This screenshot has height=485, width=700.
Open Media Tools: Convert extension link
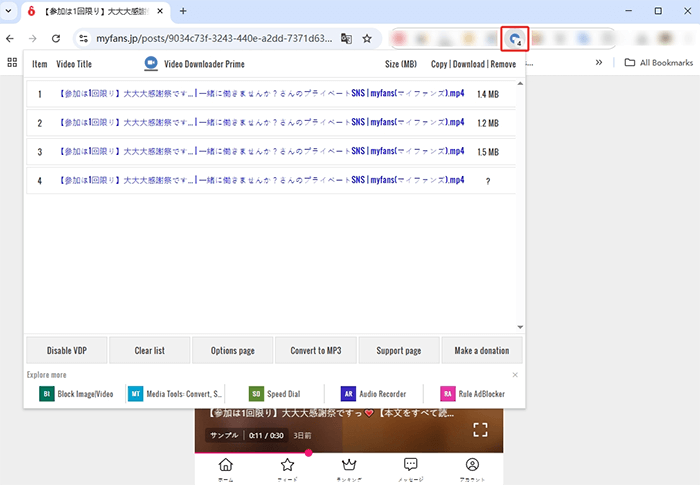(175, 394)
